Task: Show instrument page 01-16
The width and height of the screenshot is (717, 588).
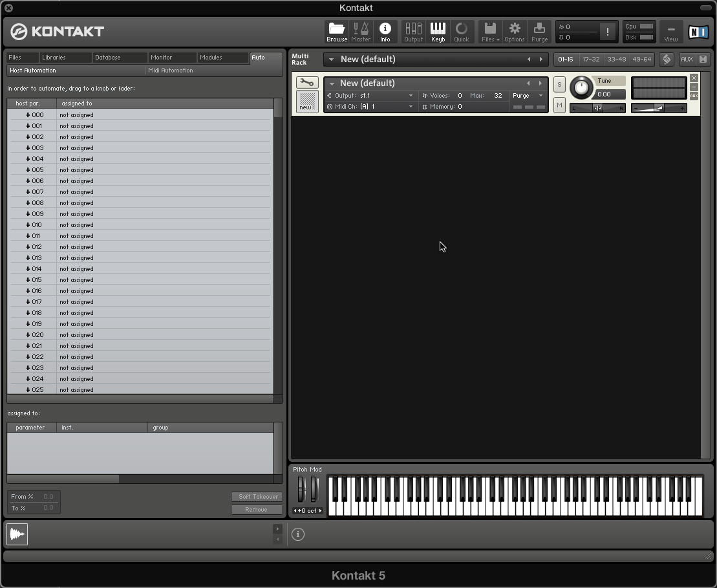Action: click(x=566, y=60)
